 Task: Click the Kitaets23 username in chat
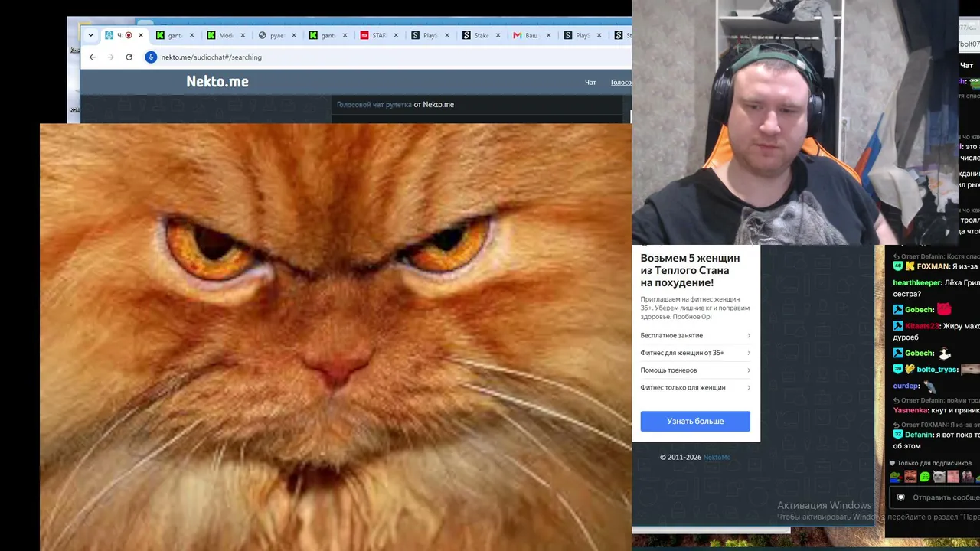922,326
